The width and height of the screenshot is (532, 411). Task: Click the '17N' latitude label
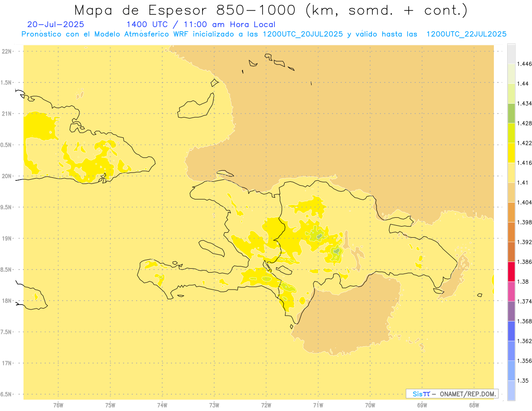[7, 363]
